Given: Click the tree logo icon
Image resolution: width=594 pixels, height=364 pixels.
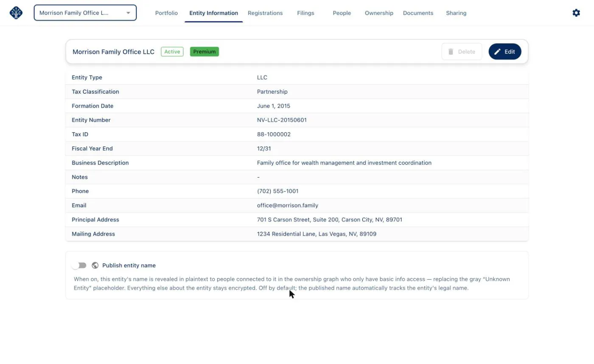Looking at the screenshot, I should click(x=16, y=13).
